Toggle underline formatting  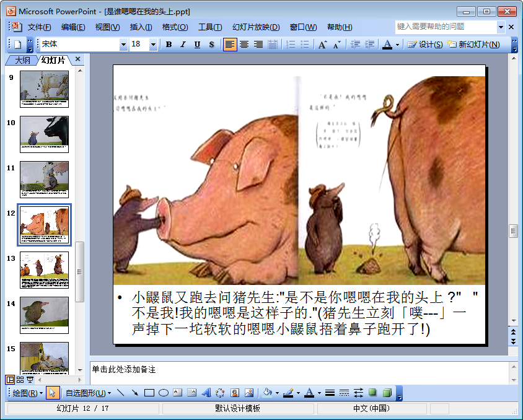click(197, 45)
